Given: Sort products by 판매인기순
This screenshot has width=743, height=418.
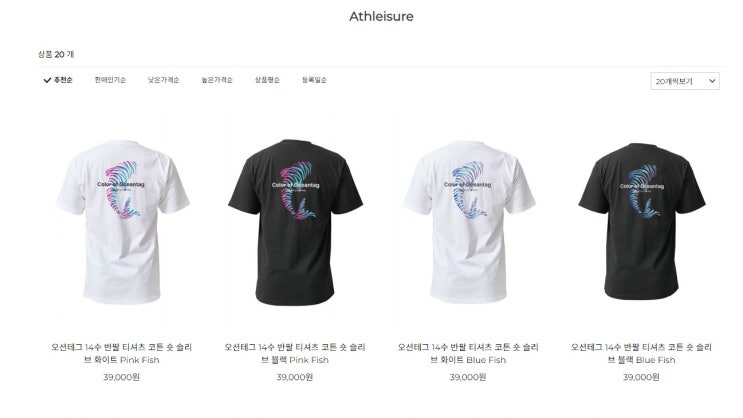Looking at the screenshot, I should click(x=110, y=80).
